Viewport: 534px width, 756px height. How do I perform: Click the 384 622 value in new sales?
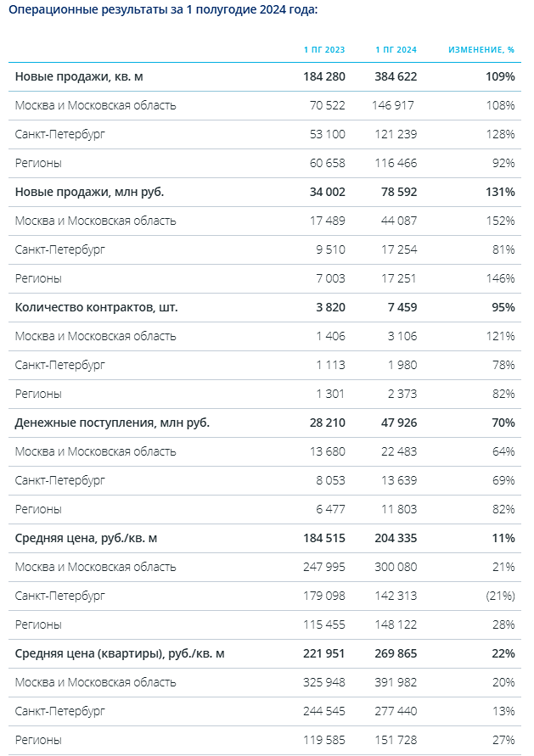(396, 76)
